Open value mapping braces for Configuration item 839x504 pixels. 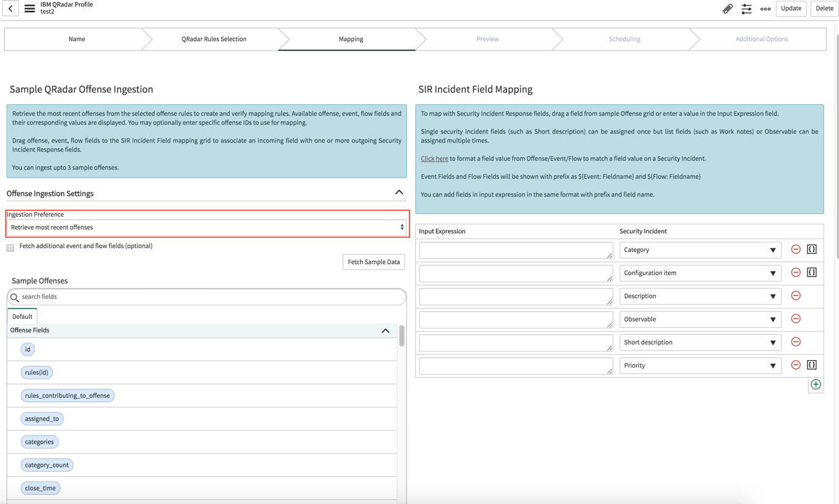[x=812, y=273]
